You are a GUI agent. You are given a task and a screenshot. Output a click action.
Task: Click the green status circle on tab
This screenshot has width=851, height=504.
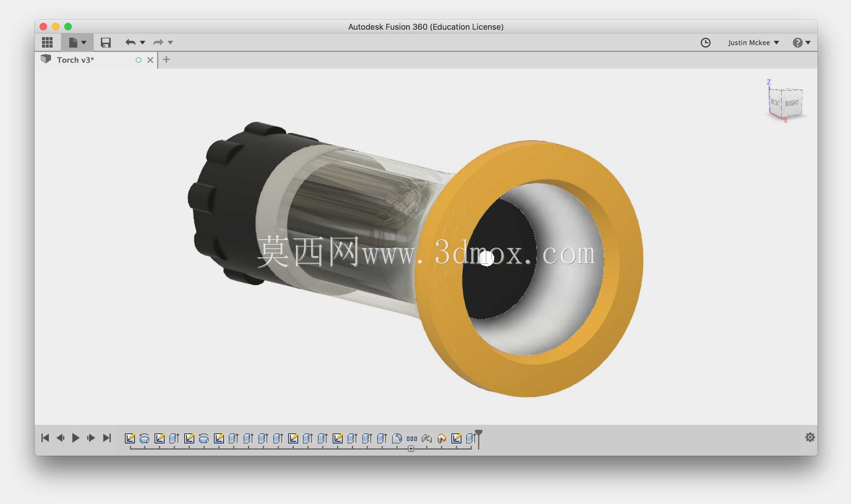point(138,60)
